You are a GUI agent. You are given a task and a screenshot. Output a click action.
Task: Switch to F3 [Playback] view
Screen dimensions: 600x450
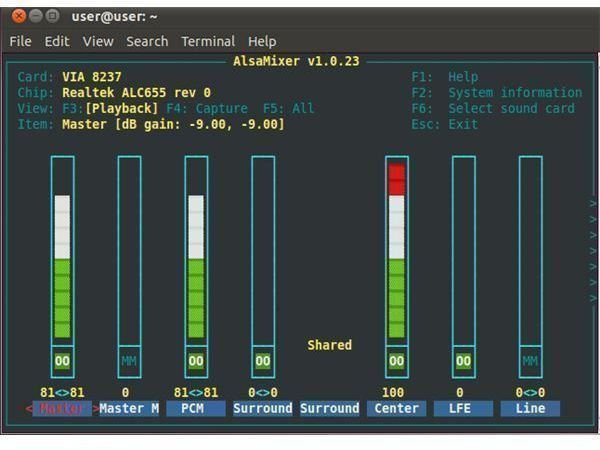(110, 109)
